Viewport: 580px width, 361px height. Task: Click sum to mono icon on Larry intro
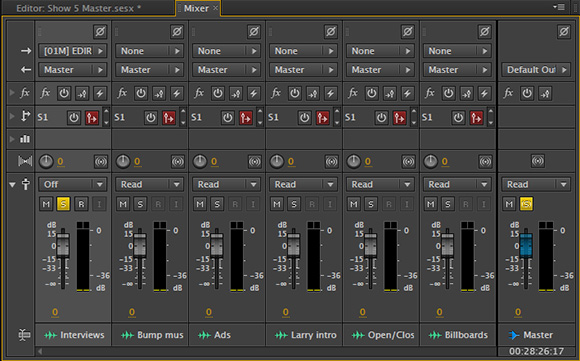(x=331, y=161)
